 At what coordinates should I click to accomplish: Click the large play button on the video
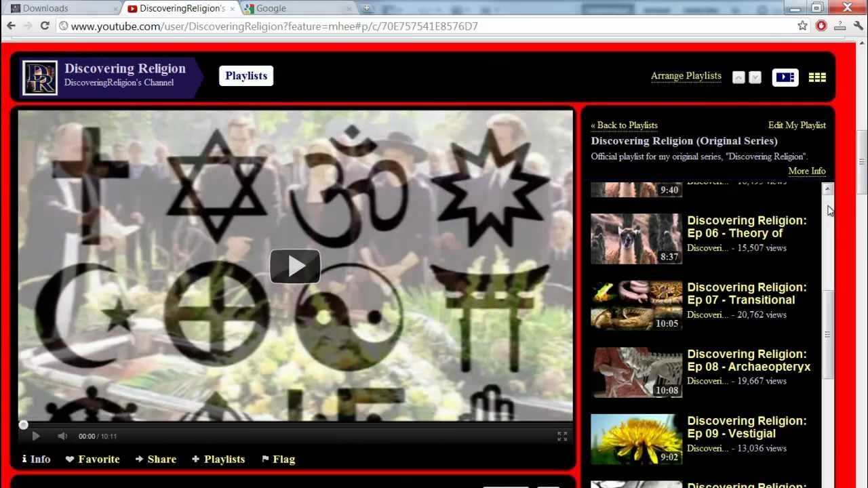[295, 266]
